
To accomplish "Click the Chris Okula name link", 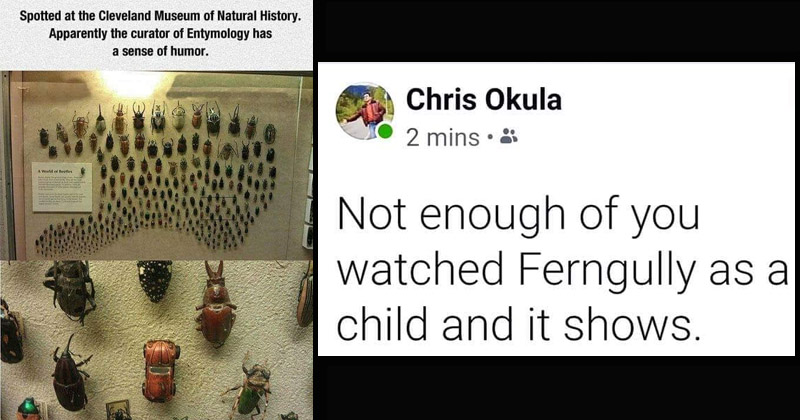I will 484,100.
